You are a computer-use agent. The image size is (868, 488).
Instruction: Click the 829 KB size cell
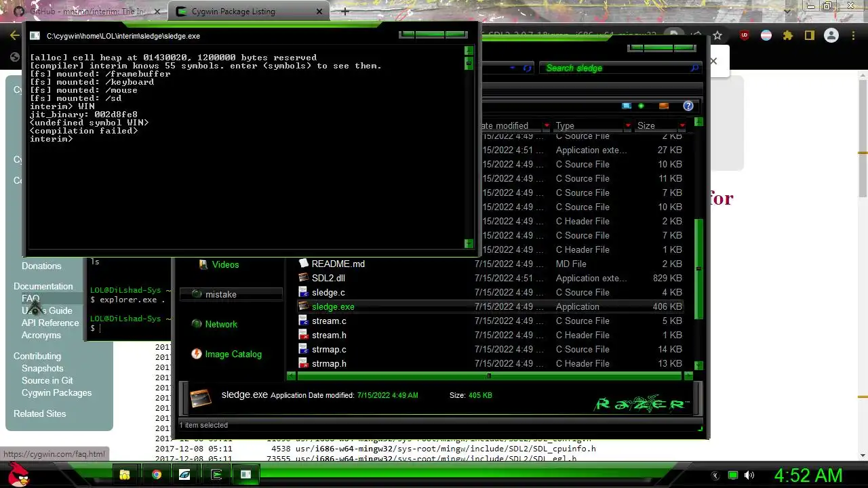pyautogui.click(x=667, y=278)
